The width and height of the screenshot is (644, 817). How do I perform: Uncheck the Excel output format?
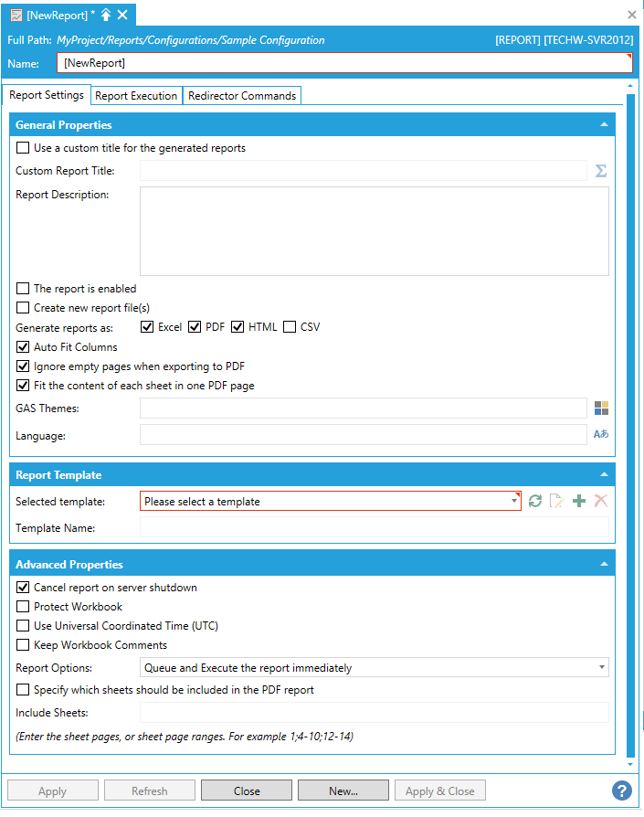147,327
